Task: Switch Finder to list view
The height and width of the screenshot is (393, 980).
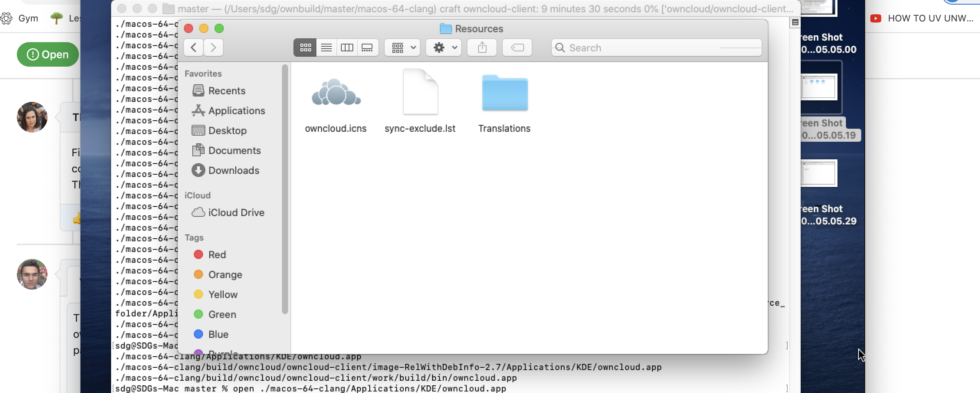Action: pos(326,47)
